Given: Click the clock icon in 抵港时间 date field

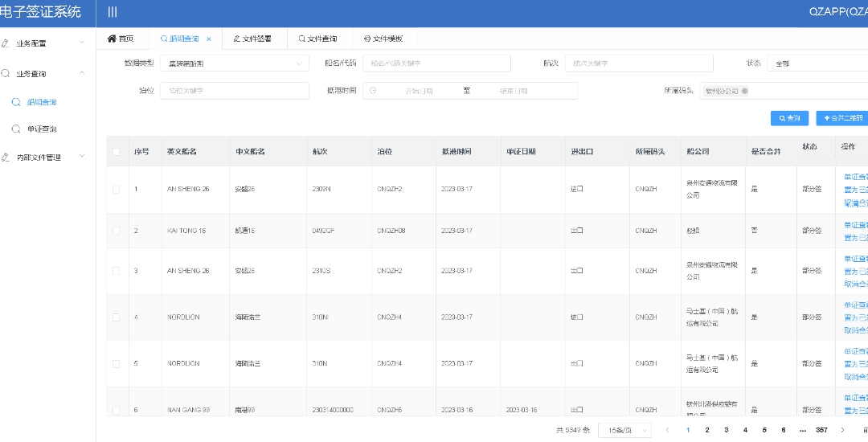Looking at the screenshot, I should click(x=373, y=91).
